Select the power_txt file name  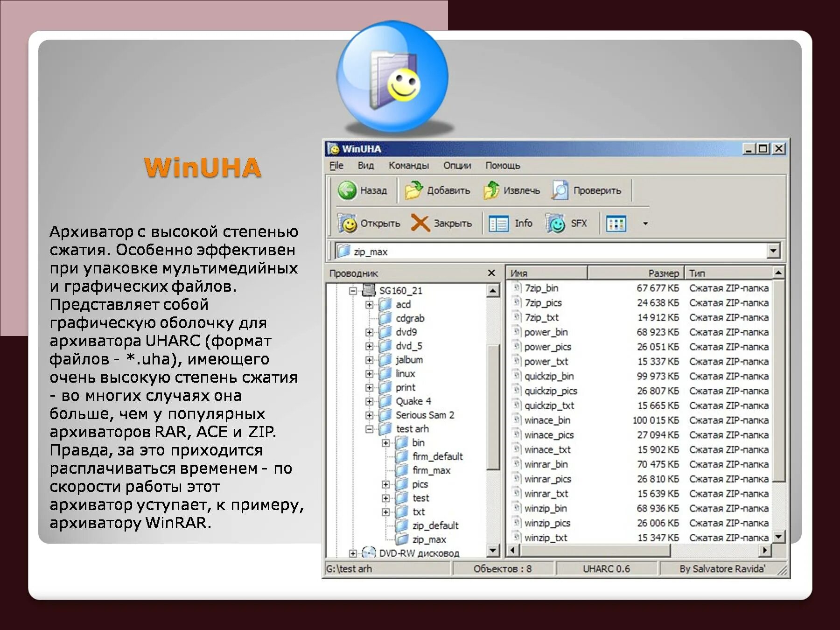[546, 362]
